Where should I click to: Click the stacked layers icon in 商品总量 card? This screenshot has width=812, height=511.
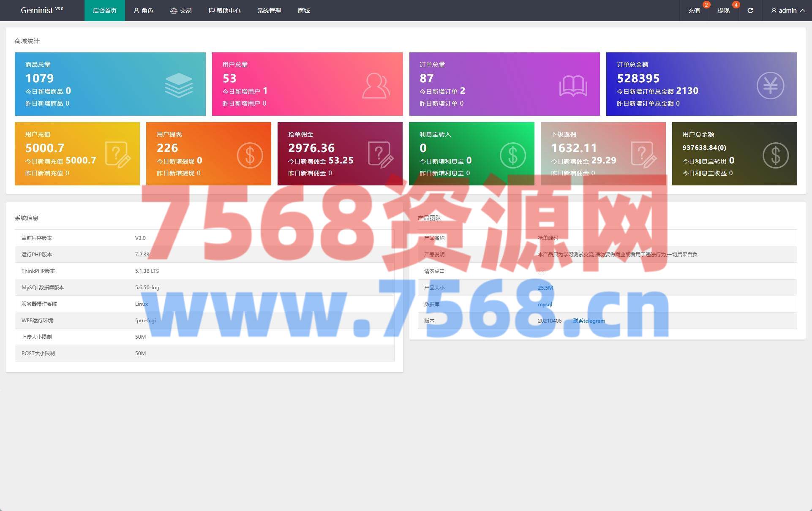tap(179, 85)
